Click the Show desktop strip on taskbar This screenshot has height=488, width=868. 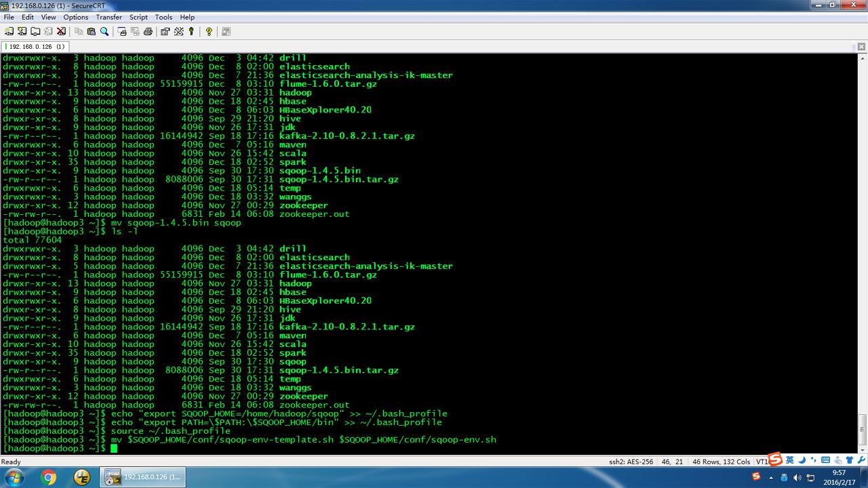[863, 477]
